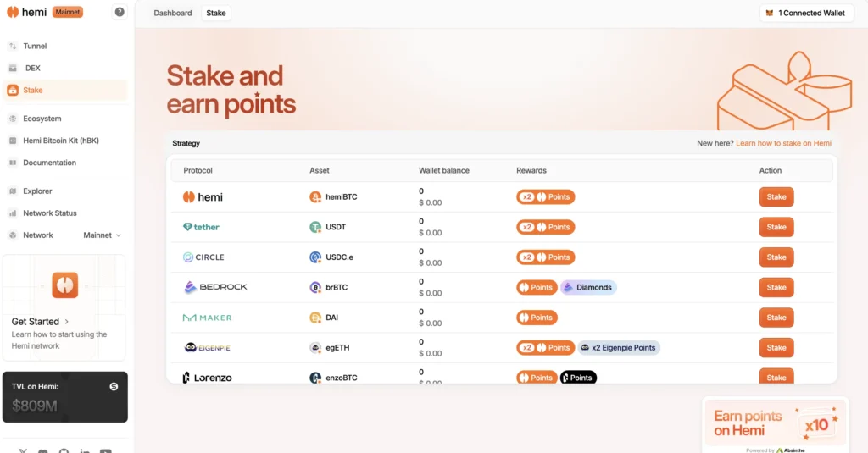Switch to the Dashboard tab
This screenshot has width=868, height=453.
173,13
